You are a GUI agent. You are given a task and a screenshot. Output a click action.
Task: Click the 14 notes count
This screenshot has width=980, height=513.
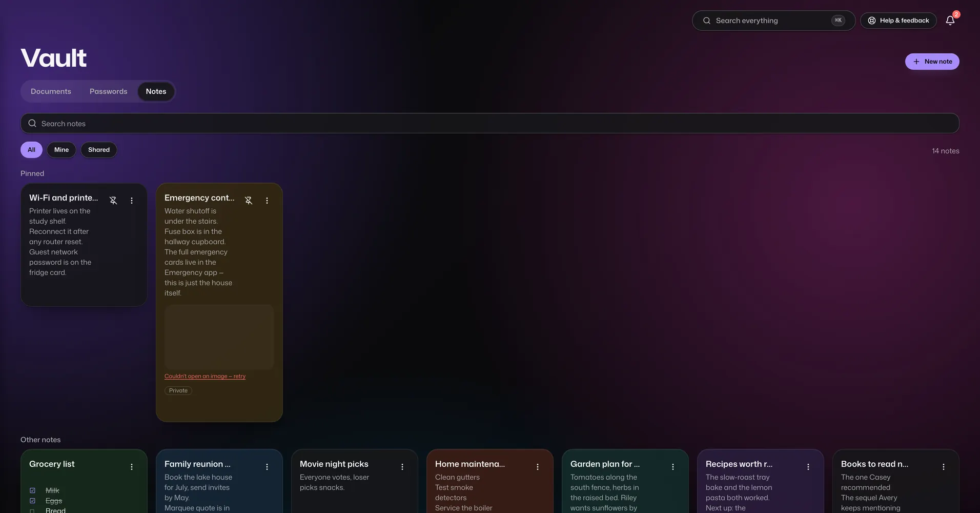[x=945, y=151]
